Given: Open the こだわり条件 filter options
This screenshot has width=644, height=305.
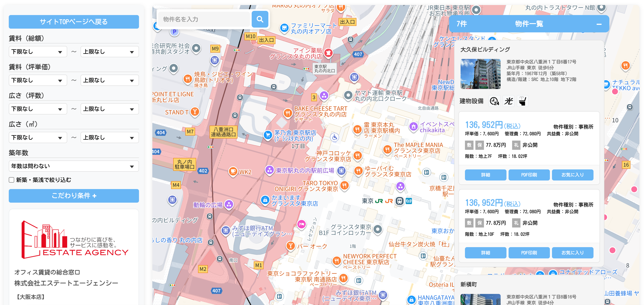Looking at the screenshot, I should click(x=74, y=196).
